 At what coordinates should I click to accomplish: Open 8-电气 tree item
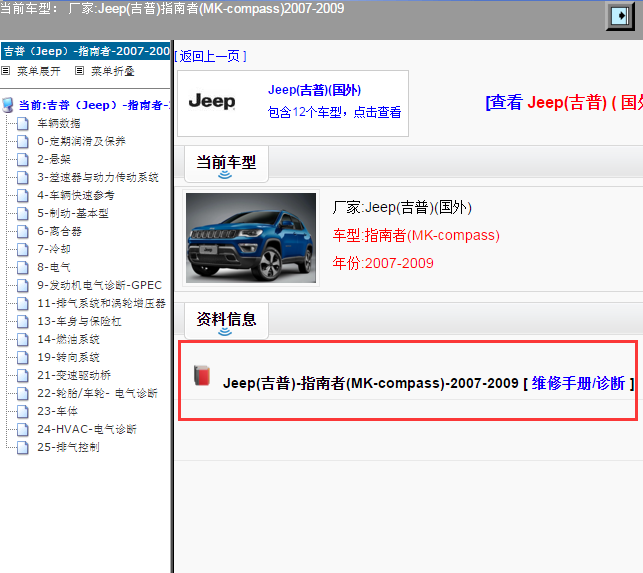(54, 267)
